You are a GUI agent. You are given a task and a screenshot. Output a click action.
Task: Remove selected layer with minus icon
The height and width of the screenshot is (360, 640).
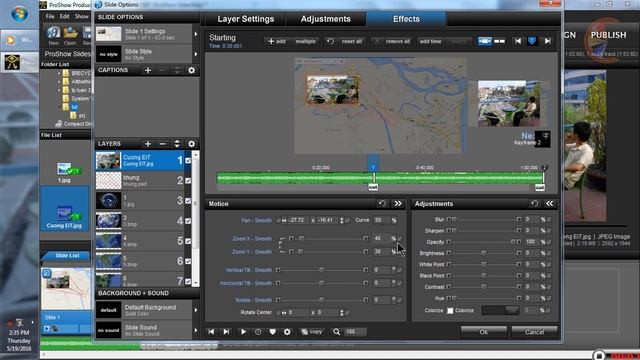pos(162,144)
